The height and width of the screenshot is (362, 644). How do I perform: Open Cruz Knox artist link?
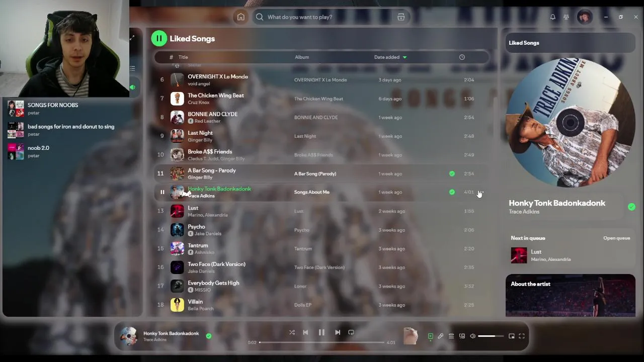pyautogui.click(x=198, y=103)
